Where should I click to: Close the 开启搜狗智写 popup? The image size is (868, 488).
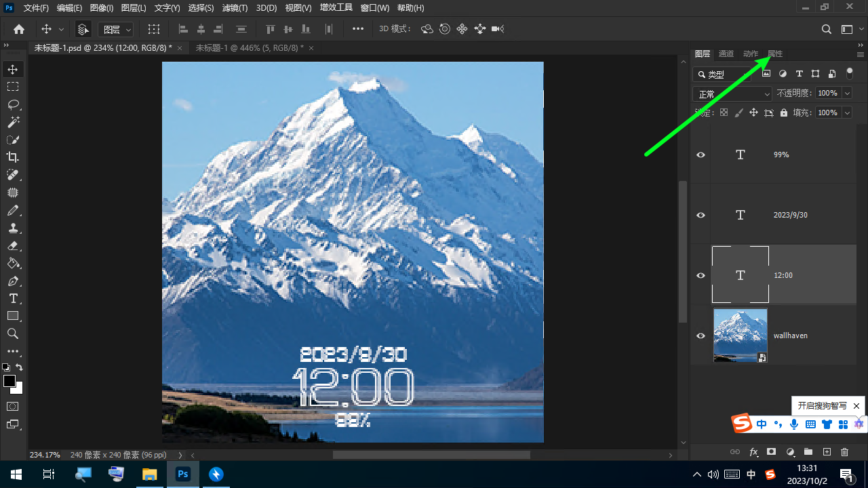click(x=856, y=406)
